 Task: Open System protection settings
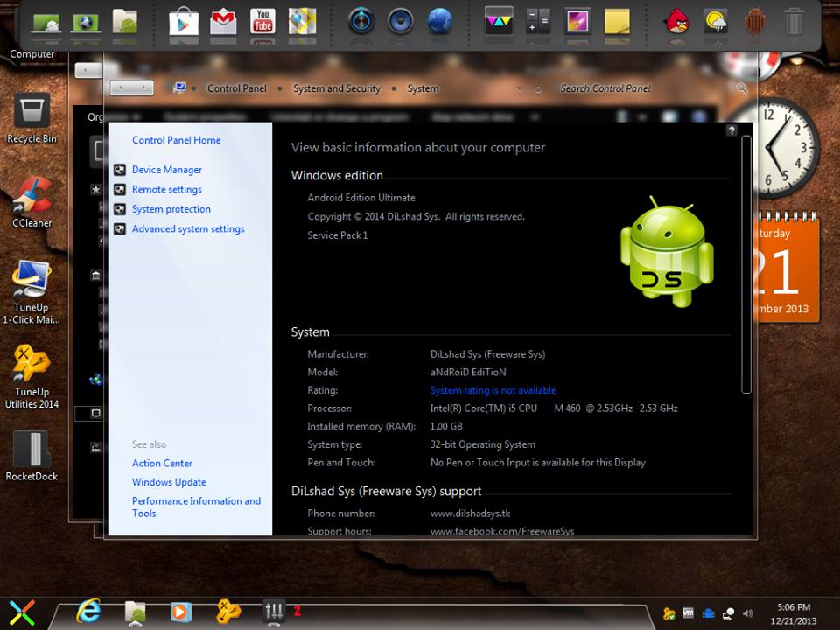pyautogui.click(x=171, y=209)
